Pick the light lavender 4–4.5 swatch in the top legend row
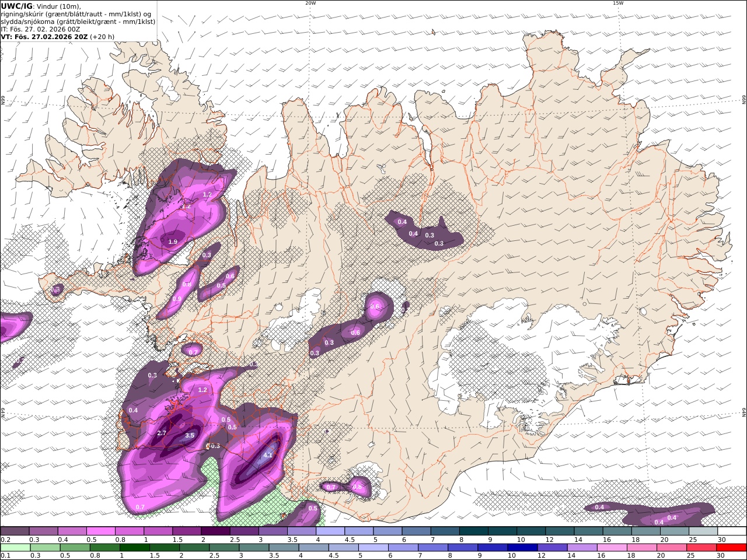Image resolution: width=747 pixels, height=560 pixels. point(330,531)
